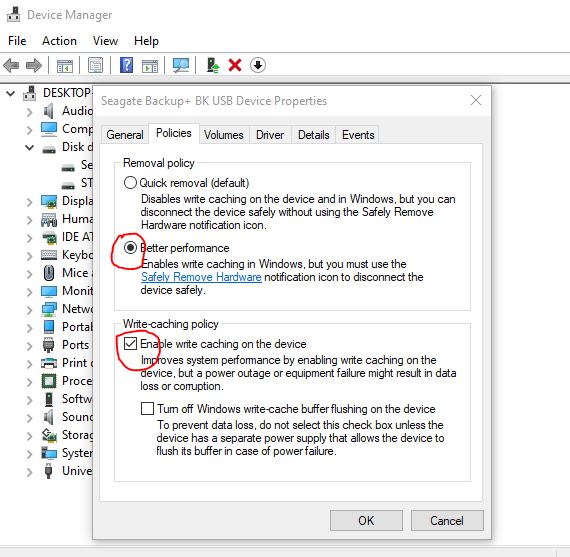Uncheck Enable write caching on the device

[x=130, y=344]
